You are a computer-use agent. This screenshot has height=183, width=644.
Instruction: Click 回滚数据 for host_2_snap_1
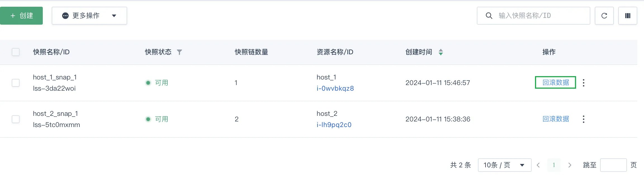pyautogui.click(x=556, y=119)
